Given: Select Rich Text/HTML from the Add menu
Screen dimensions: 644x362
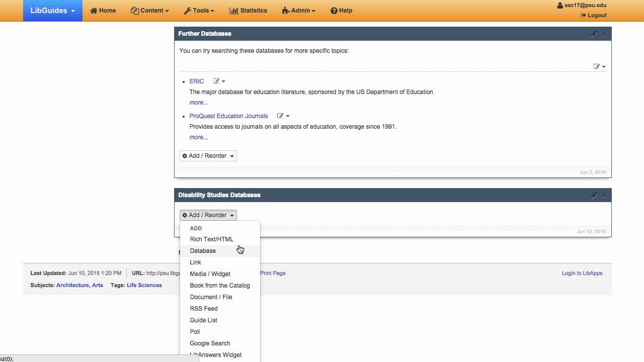Looking at the screenshot, I should (220, 239).
